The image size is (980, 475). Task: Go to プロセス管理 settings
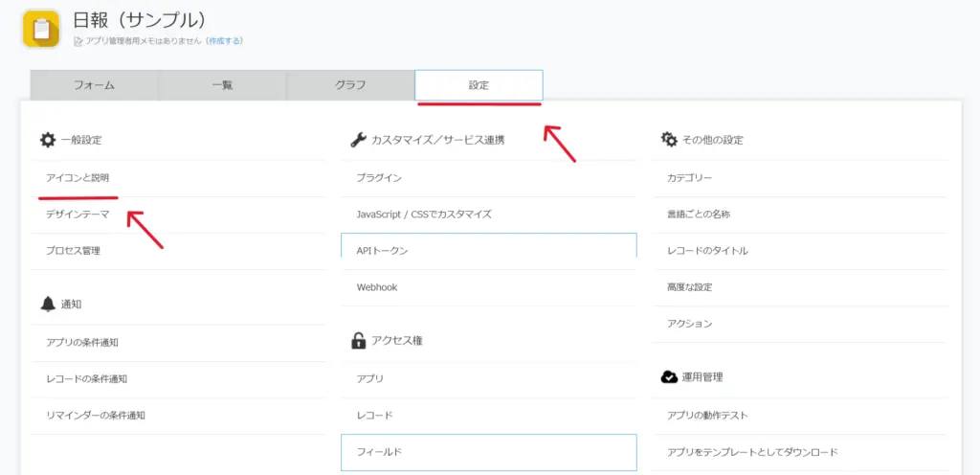73,251
